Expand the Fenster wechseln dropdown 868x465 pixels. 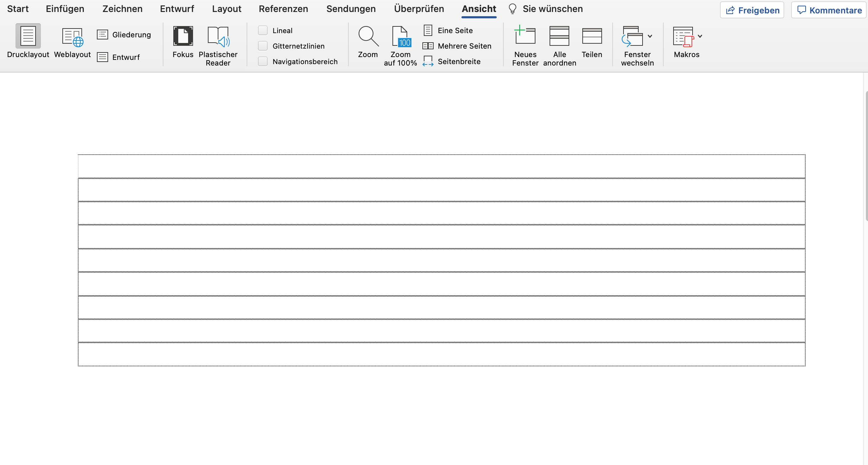650,36
